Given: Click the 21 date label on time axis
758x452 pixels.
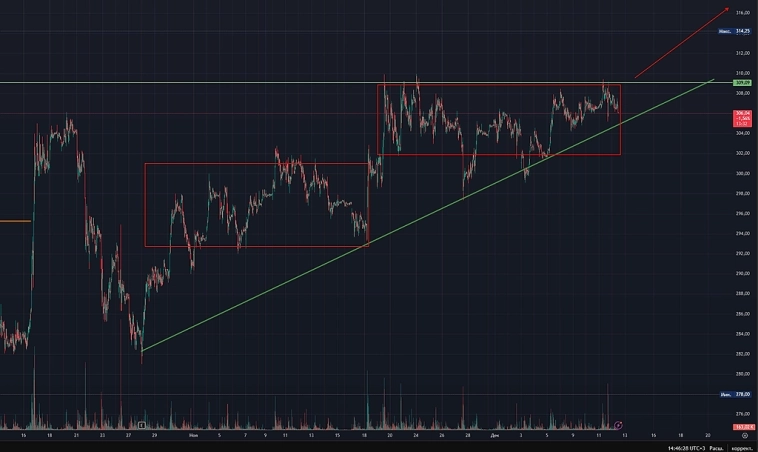Looking at the screenshot, I should [76, 436].
